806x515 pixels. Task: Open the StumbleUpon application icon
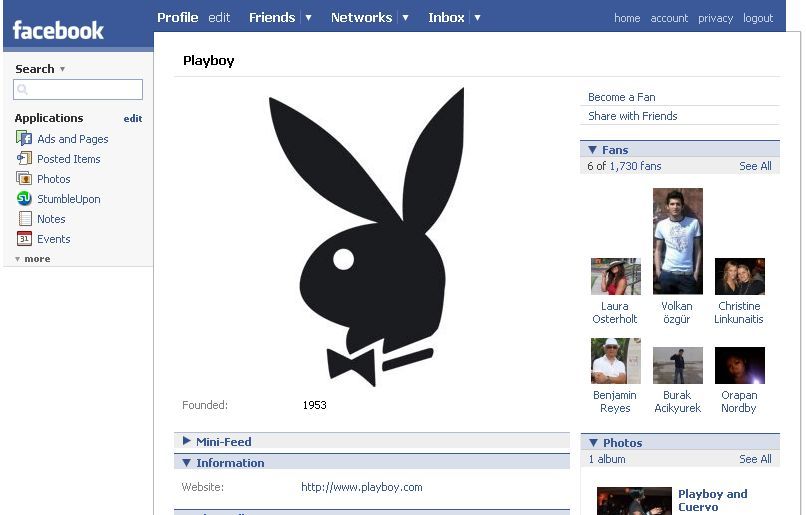(25, 199)
